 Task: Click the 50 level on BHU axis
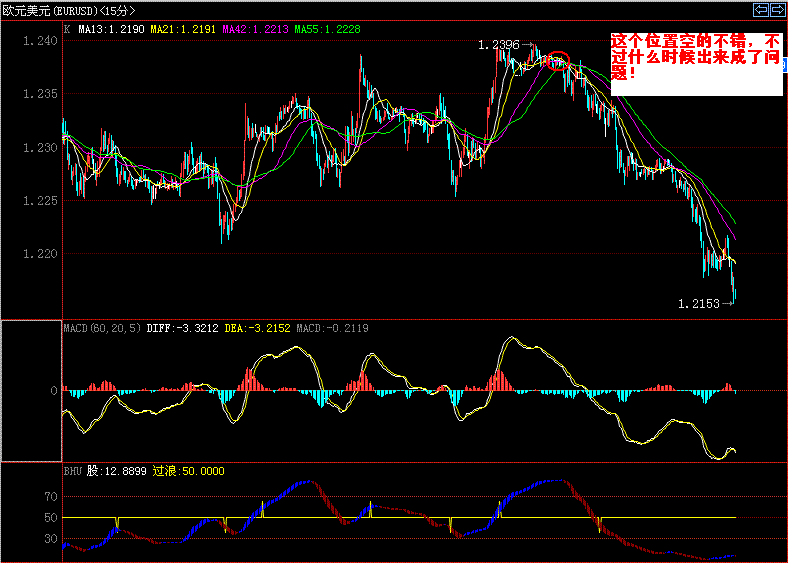pos(51,518)
